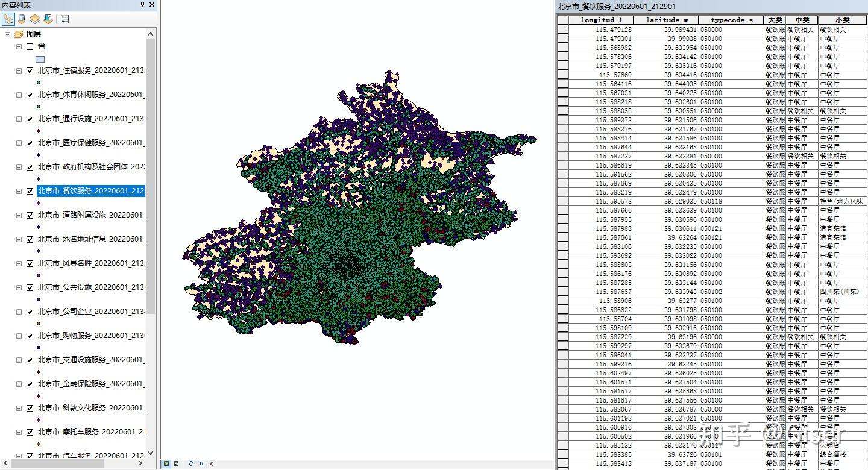868x470 pixels.
Task: Collapse the 公共设施 layer legend
Action: 19,287
